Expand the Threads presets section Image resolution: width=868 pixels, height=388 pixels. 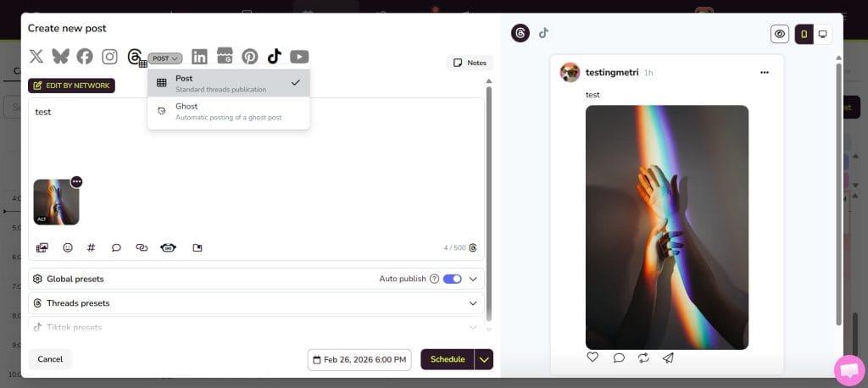click(256, 303)
